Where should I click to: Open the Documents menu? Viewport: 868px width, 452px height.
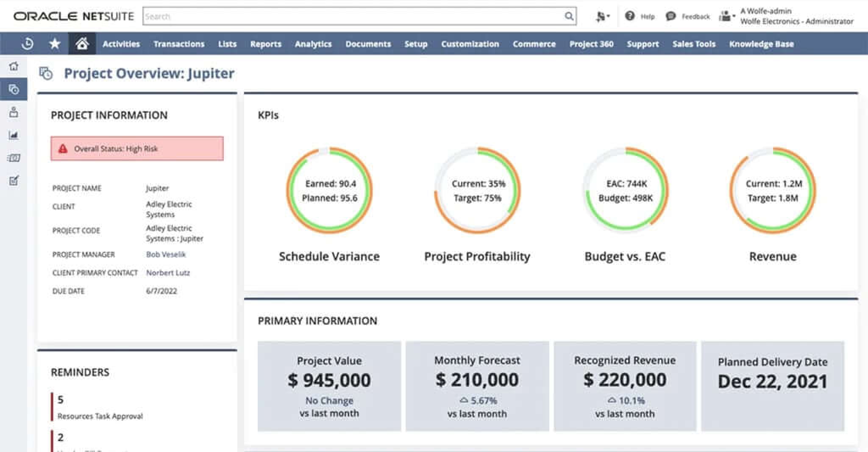368,44
